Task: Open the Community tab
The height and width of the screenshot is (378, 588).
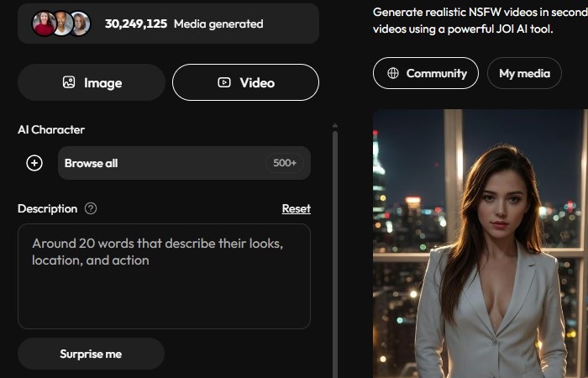Action: (426, 73)
